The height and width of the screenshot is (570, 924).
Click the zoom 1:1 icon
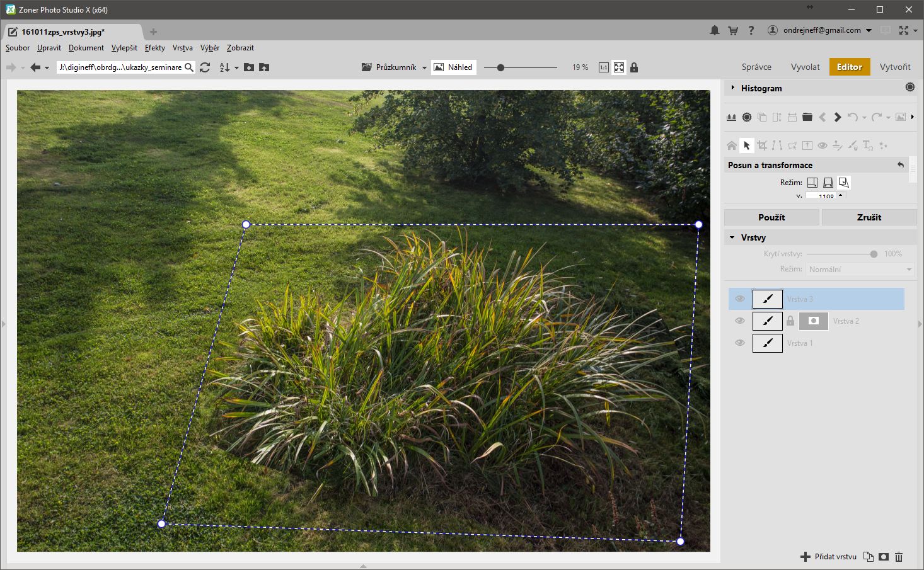coord(603,67)
